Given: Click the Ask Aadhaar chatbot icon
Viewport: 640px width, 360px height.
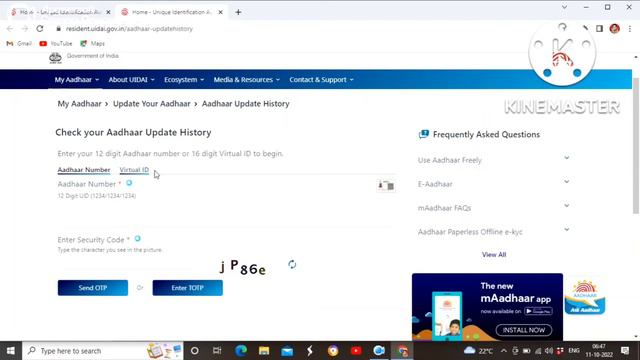Looking at the screenshot, I should coord(584,297).
